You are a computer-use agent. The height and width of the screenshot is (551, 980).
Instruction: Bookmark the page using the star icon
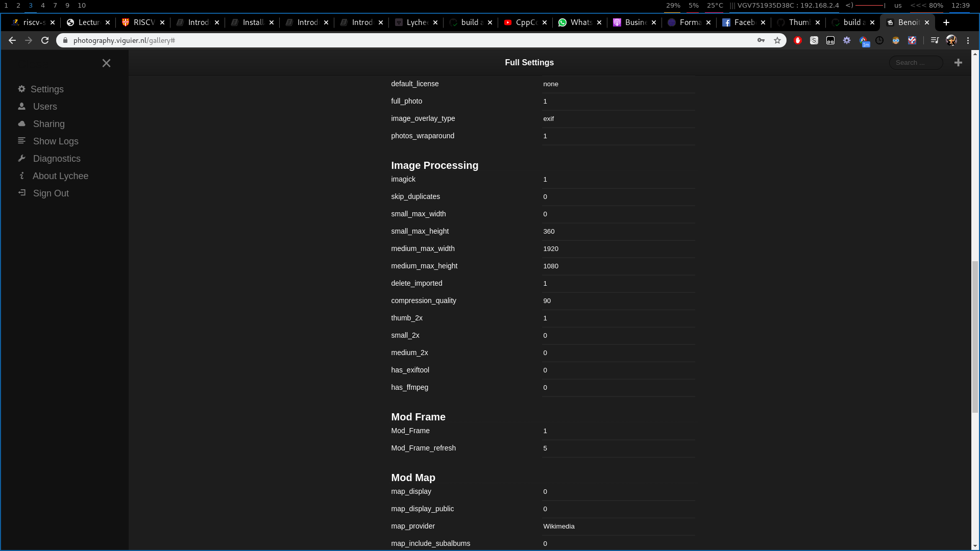(x=778, y=40)
